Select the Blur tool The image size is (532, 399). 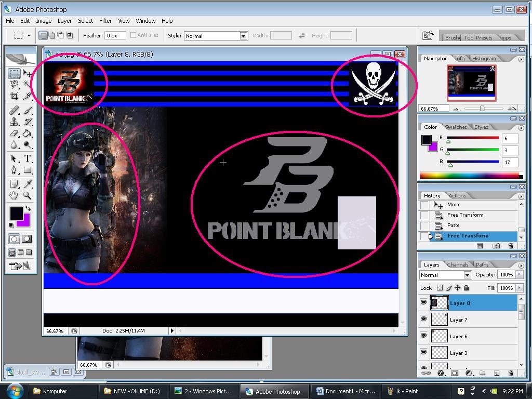tap(14, 144)
